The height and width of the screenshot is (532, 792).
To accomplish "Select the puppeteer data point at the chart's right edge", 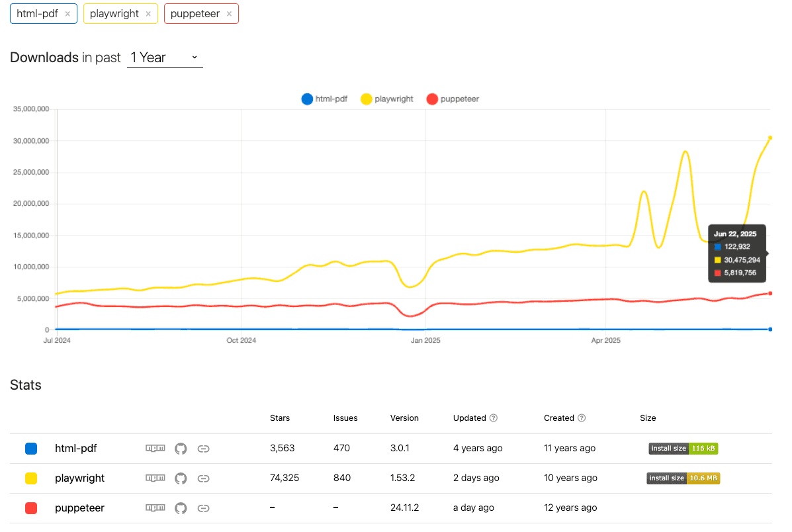I will pyautogui.click(x=769, y=293).
